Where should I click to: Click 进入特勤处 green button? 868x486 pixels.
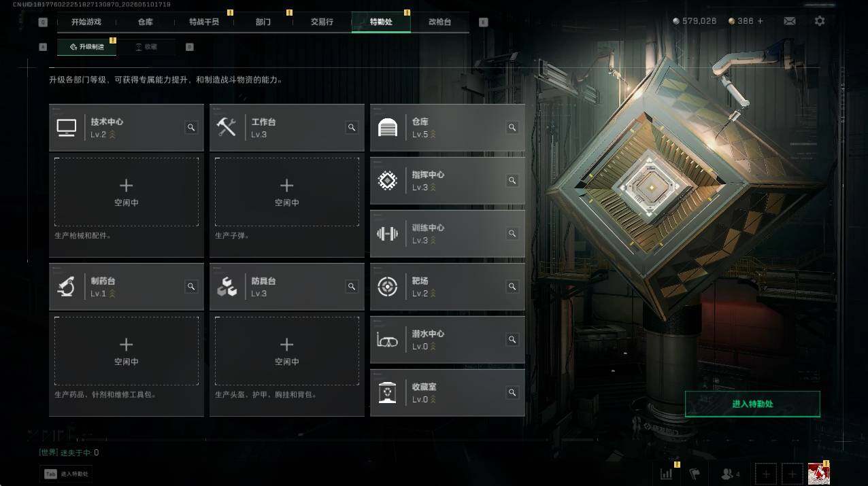[752, 404]
